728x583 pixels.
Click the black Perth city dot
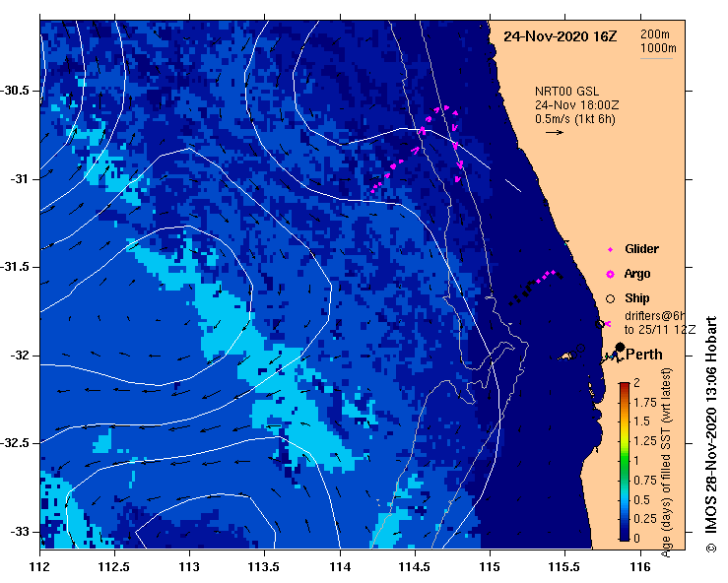pyautogui.click(x=620, y=347)
